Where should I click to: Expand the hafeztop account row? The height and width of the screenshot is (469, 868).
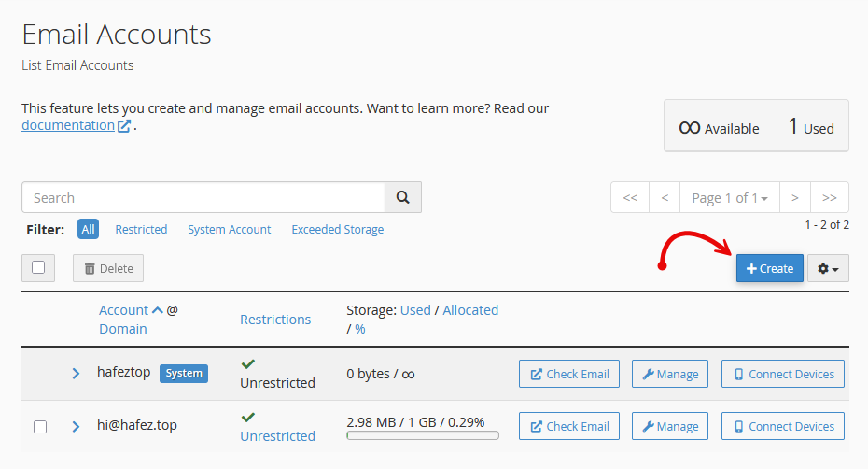click(x=76, y=374)
